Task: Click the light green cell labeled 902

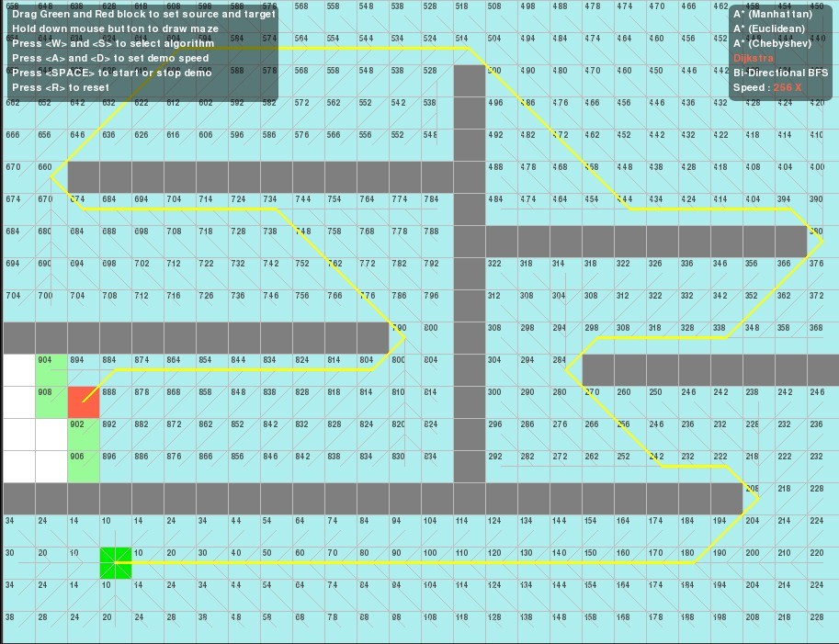Action: (x=84, y=435)
